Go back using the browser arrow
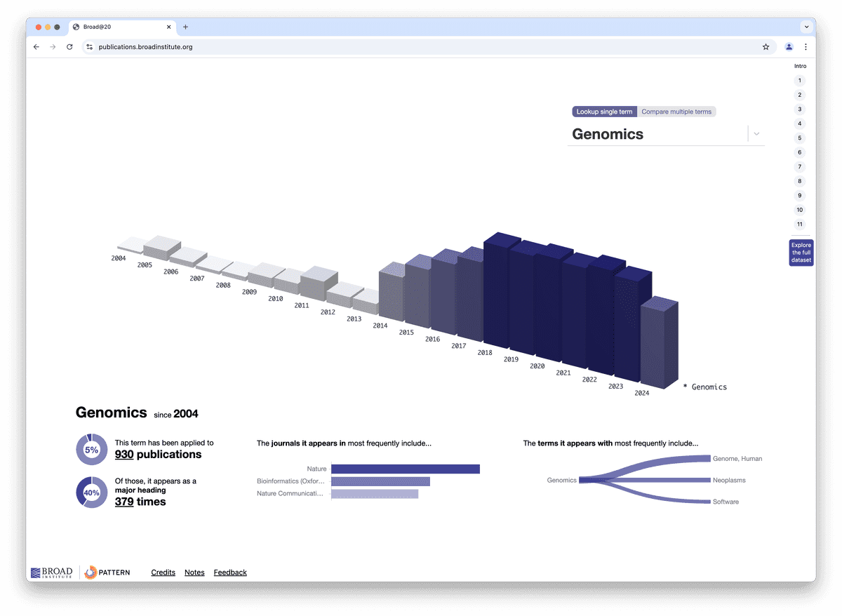842x616 pixels. pyautogui.click(x=36, y=46)
